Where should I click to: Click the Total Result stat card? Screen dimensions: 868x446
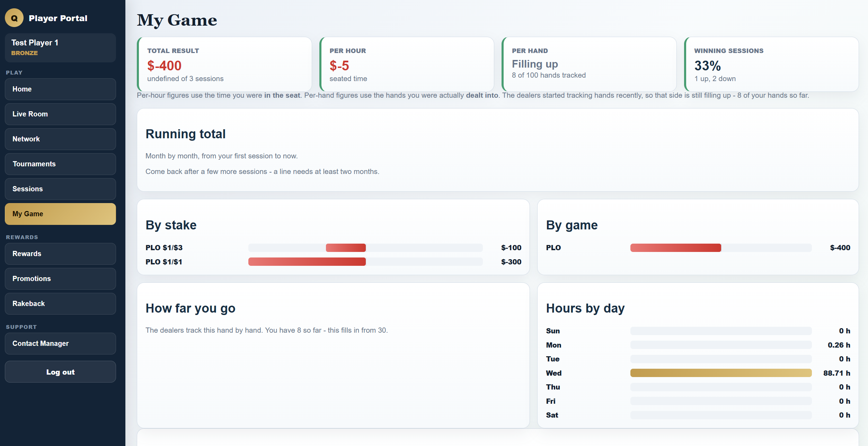coord(224,64)
